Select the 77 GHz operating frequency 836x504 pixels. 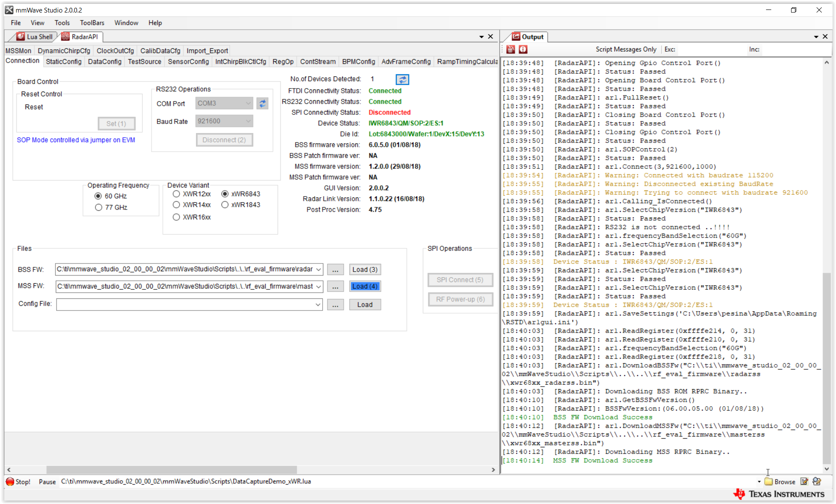[98, 207]
